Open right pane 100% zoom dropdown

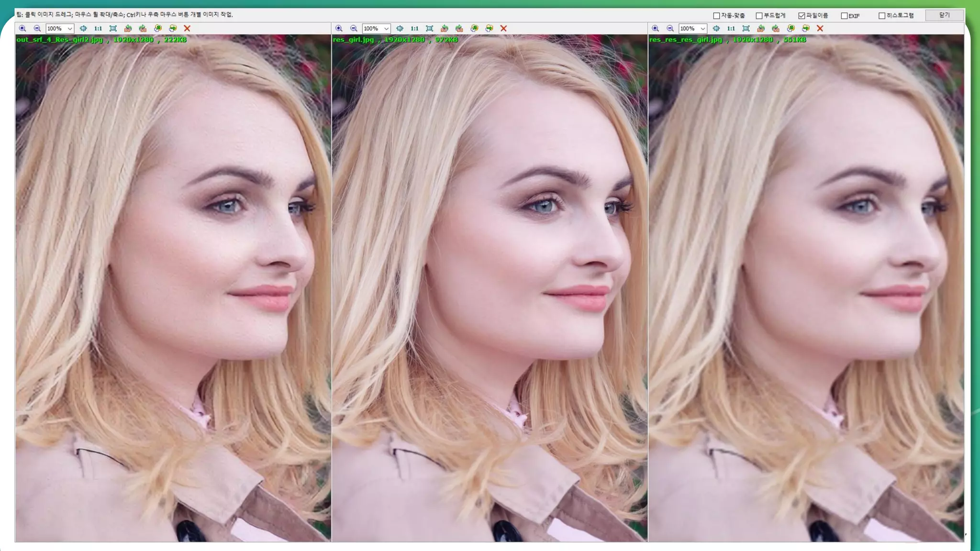pos(702,29)
